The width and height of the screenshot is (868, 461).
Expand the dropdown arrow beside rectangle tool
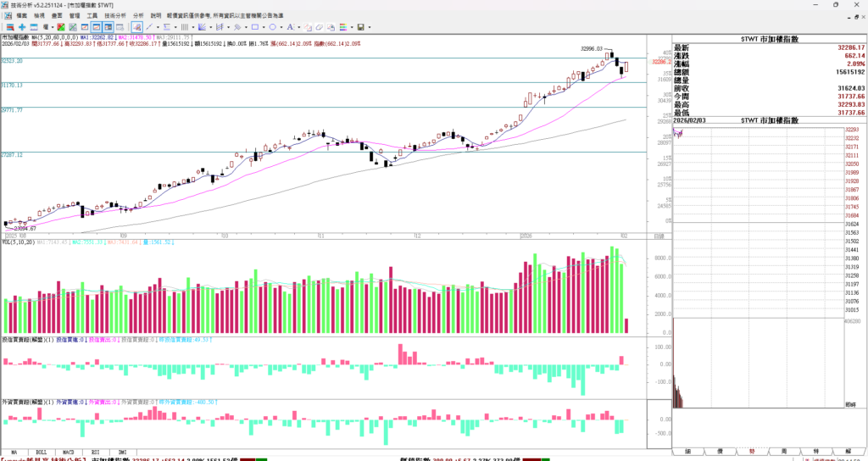pyautogui.click(x=264, y=27)
